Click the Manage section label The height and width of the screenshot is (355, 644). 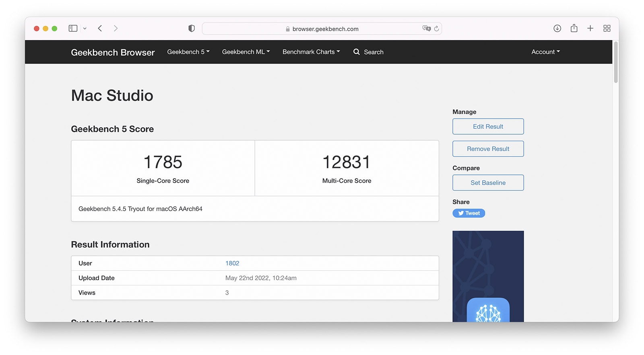tap(464, 112)
